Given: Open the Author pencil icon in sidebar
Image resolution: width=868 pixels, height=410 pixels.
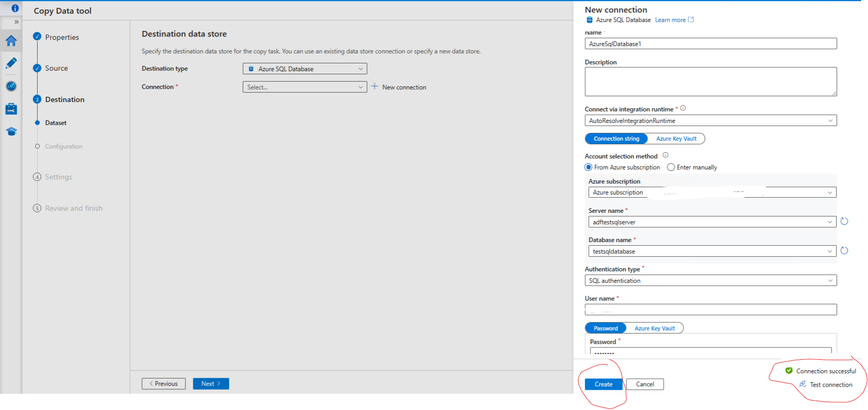Looking at the screenshot, I should pos(11,63).
